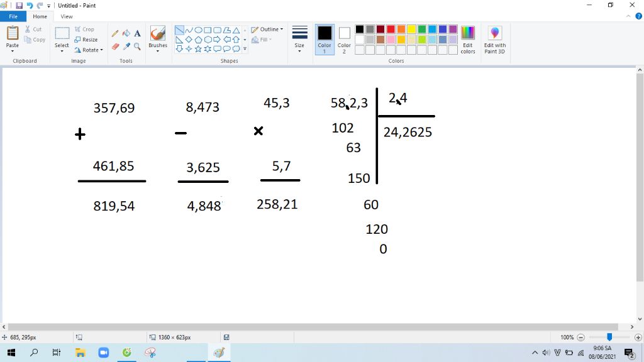The width and height of the screenshot is (644, 362).
Task: Click the Crop button
Action: (x=85, y=30)
